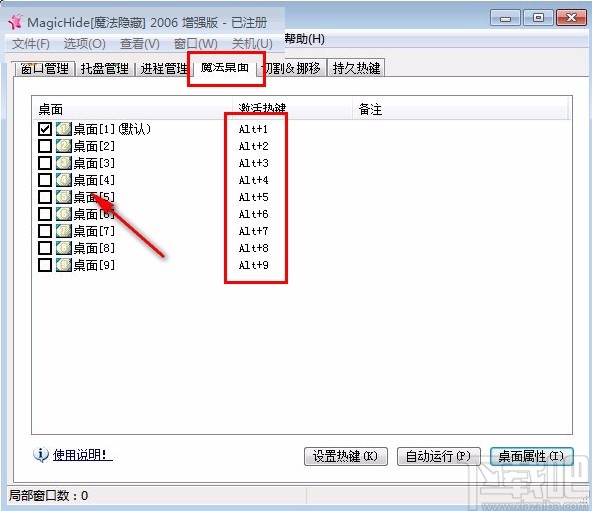
Task: Click the 桌面[8] numbered desktop icon
Action: (x=64, y=248)
